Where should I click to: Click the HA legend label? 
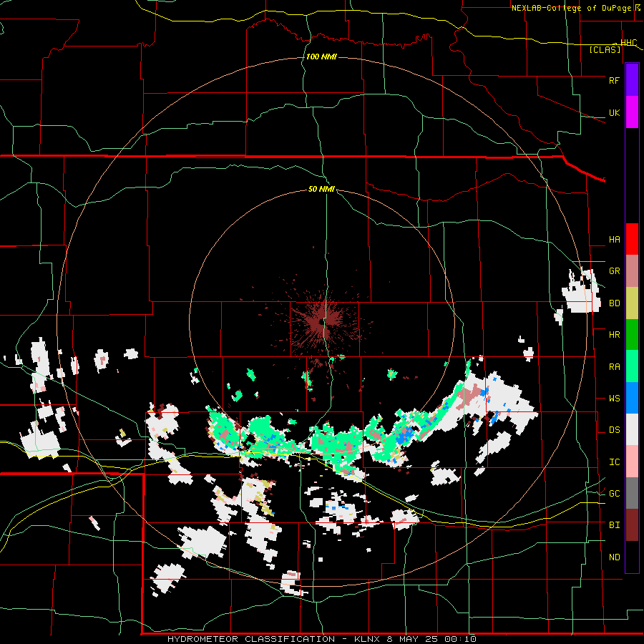coord(614,240)
